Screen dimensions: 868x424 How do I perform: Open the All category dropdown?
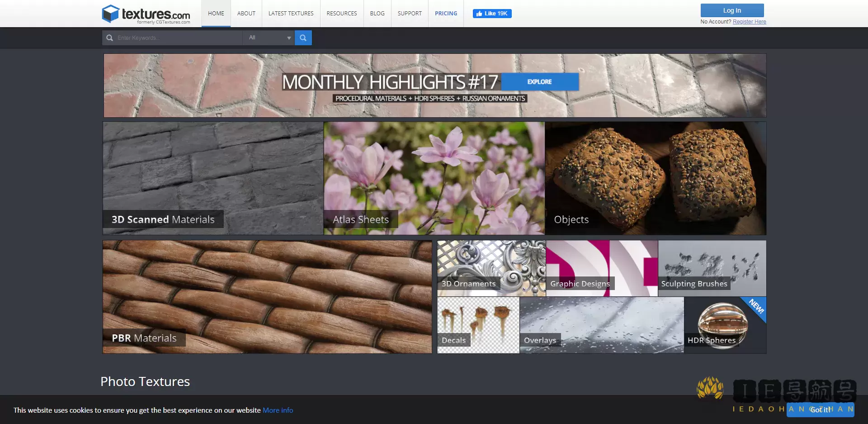(x=269, y=38)
